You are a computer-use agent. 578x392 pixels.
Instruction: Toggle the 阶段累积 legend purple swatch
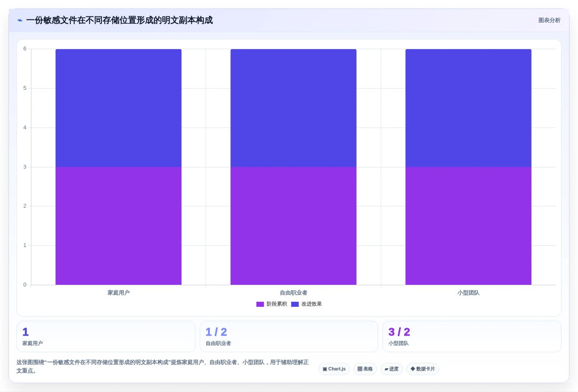coord(260,304)
